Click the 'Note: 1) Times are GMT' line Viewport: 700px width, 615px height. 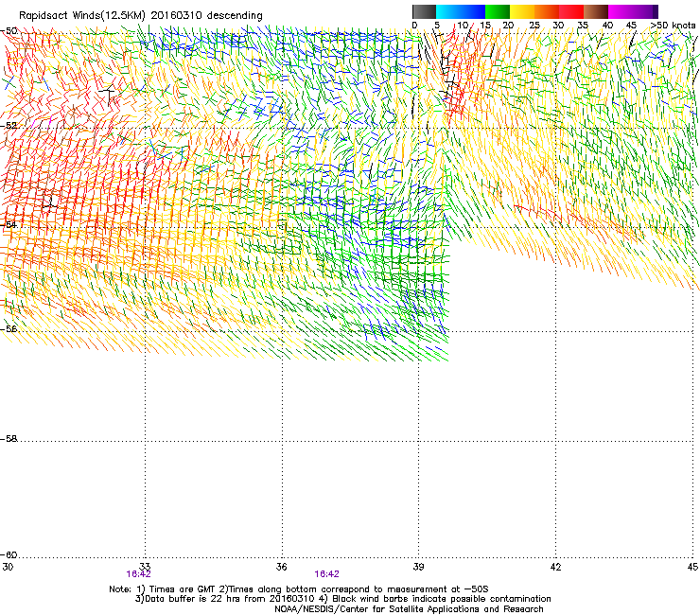click(299, 589)
